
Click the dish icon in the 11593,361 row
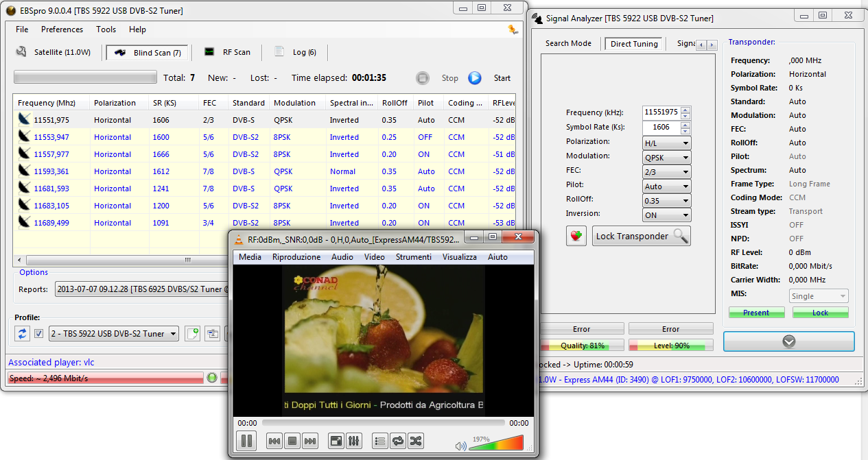25,171
